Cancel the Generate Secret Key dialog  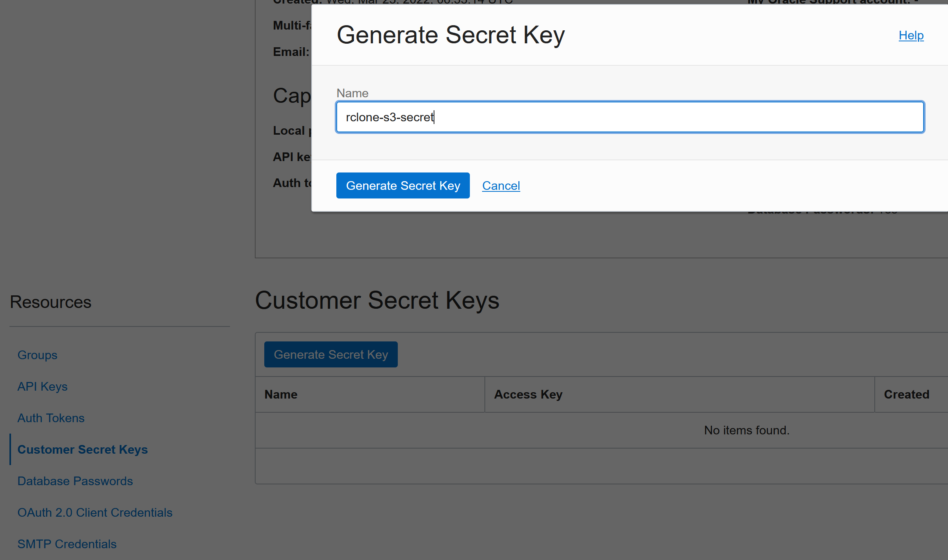[501, 185]
